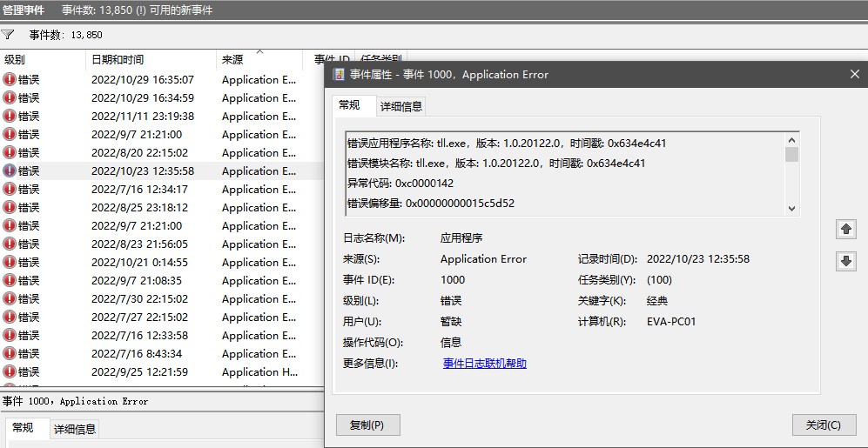Click error icon for 2022/9/25 12:21:59 event
This screenshot has width=868, height=448.
click(10, 372)
